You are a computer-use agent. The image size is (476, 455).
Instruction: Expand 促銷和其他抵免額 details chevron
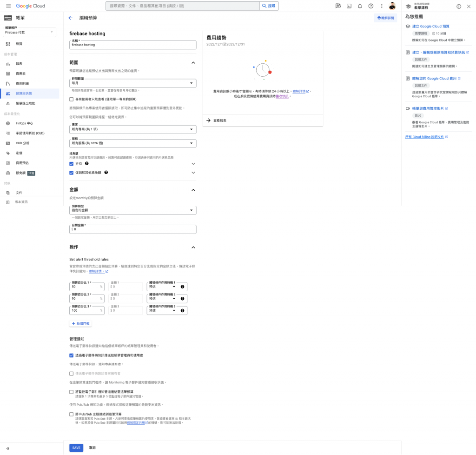193,173
